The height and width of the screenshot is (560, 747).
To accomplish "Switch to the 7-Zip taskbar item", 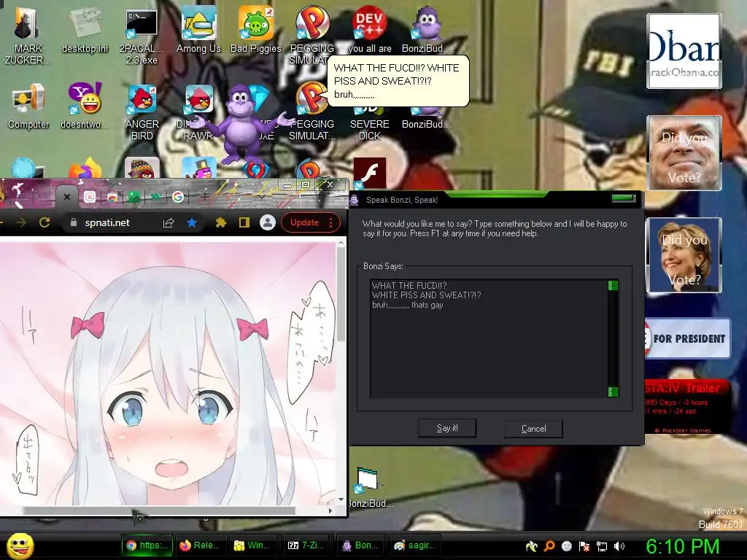I will 306,545.
